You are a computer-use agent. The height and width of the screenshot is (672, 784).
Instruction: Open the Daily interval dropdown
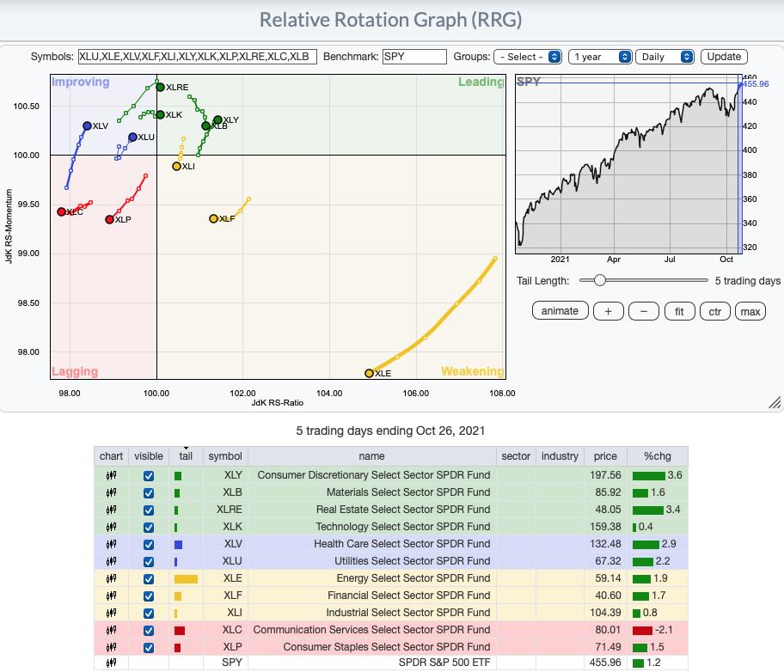665,57
